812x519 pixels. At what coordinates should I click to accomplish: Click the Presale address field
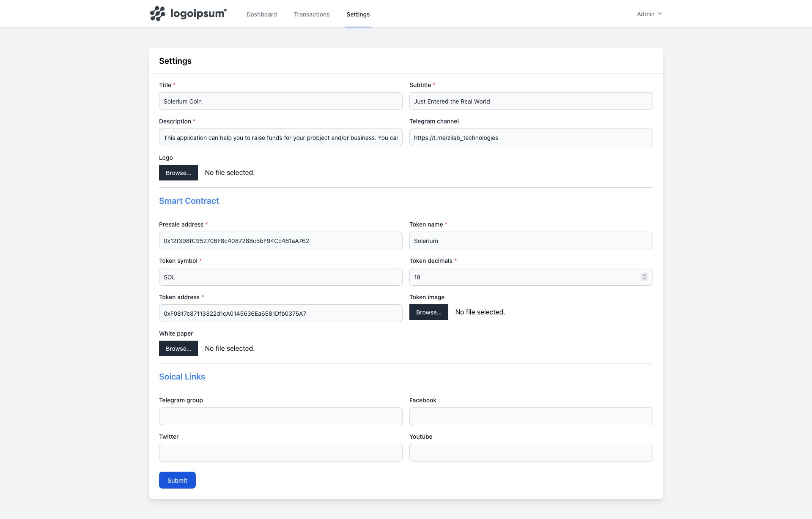point(280,241)
